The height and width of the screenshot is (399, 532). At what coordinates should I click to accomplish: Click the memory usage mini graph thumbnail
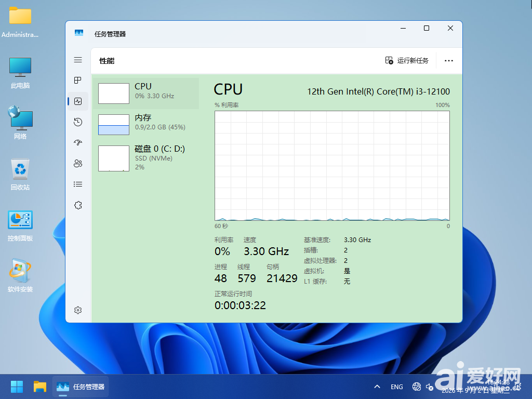114,125
